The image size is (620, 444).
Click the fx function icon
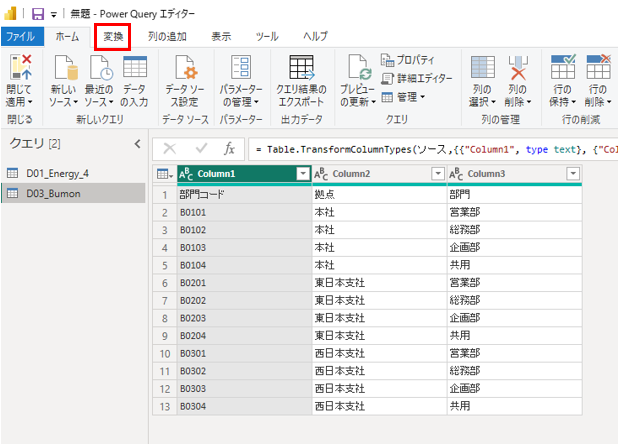pyautogui.click(x=229, y=149)
